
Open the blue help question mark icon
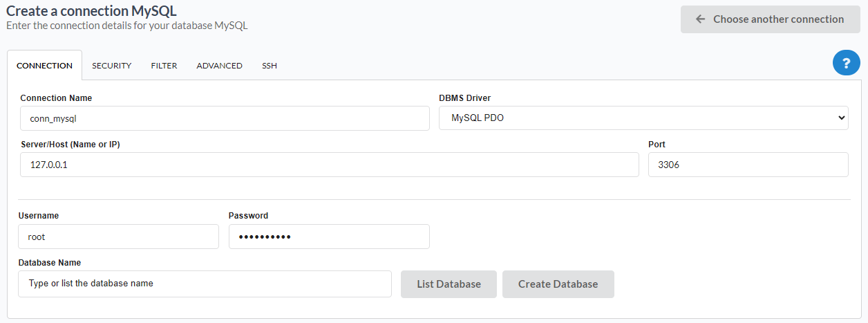click(x=847, y=63)
